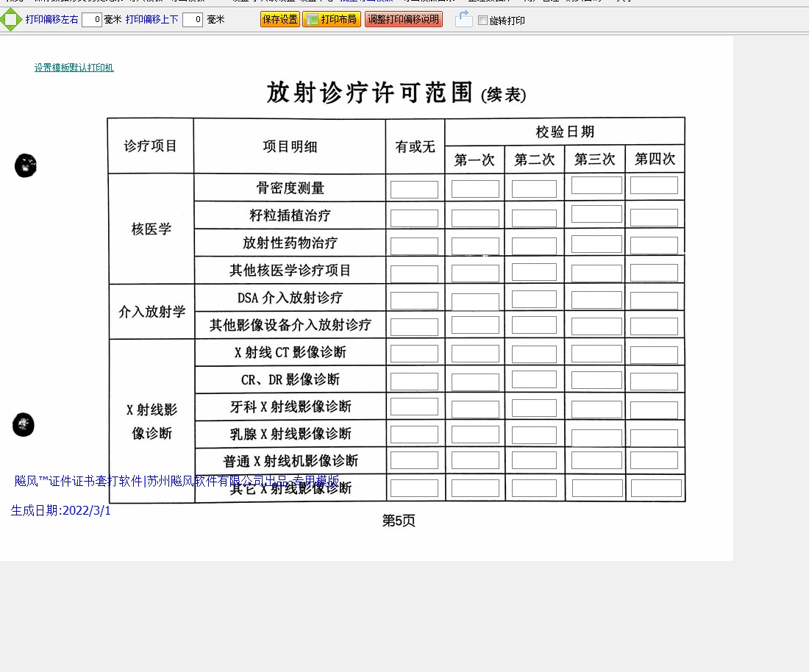Click the 打印偏移上下 millimeter input
This screenshot has width=809, height=672.
(x=193, y=20)
